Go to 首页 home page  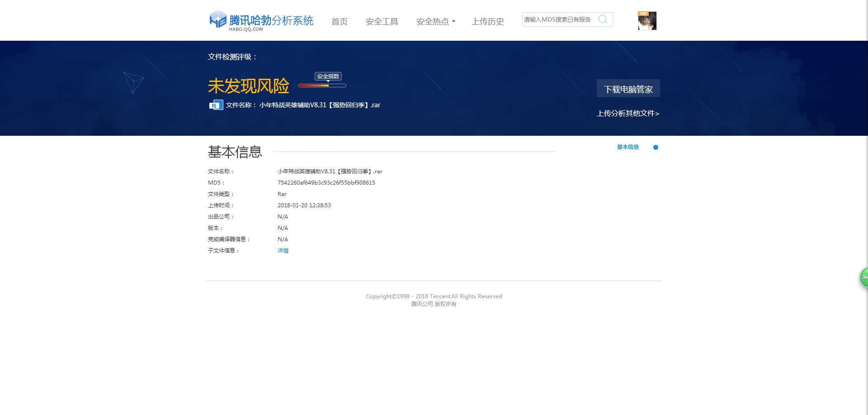(x=340, y=21)
